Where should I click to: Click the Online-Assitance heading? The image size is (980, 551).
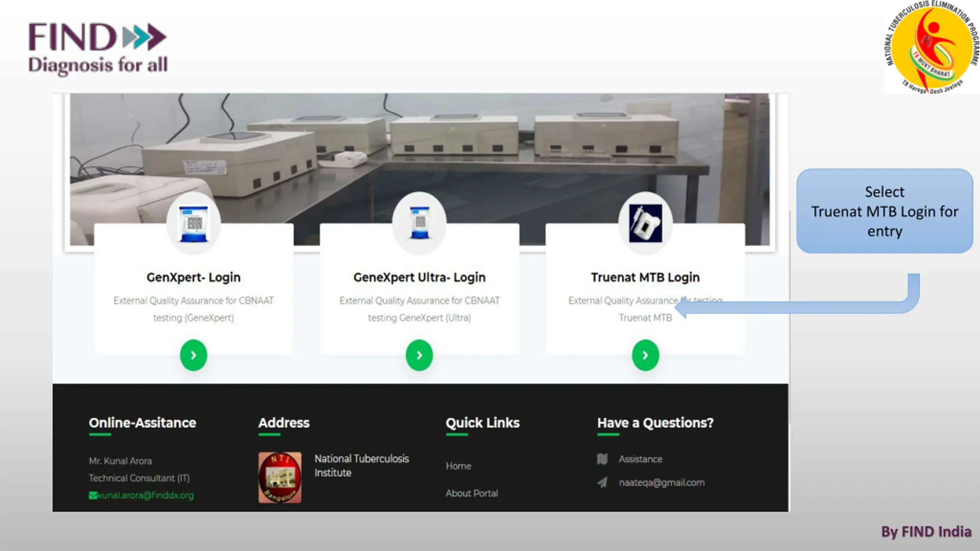pyautogui.click(x=142, y=423)
